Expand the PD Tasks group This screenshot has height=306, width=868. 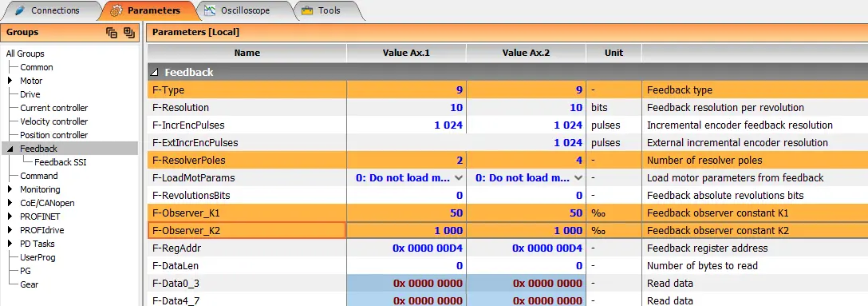[x=10, y=244]
